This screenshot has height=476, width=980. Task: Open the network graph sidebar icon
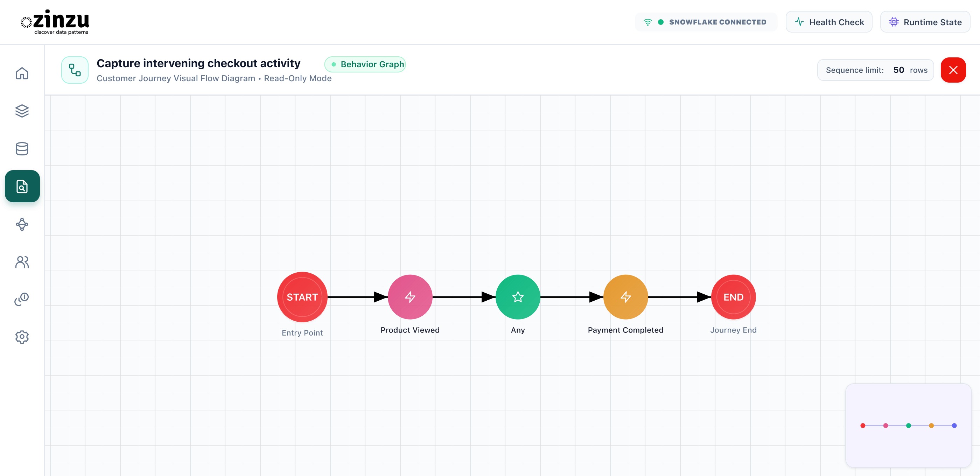(x=22, y=224)
